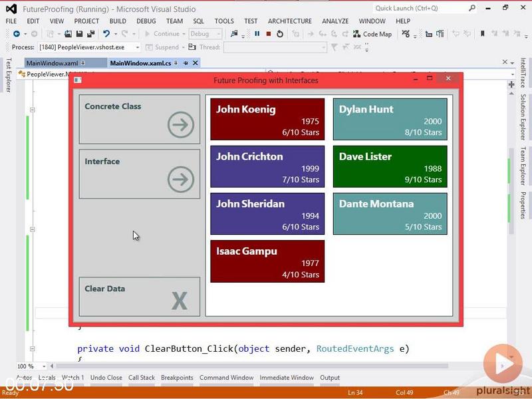Click the Quick Launch search field

click(x=420, y=8)
